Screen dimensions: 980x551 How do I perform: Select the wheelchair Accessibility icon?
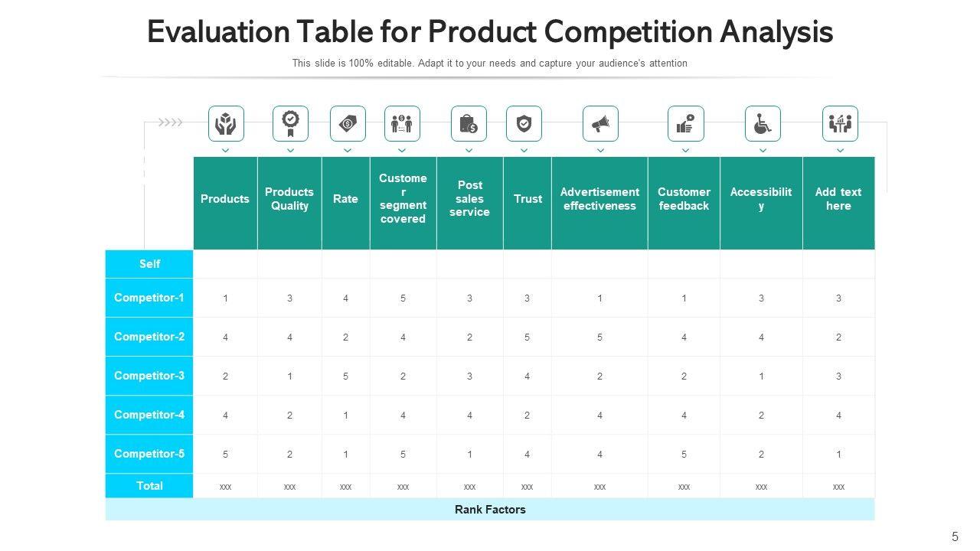(763, 124)
